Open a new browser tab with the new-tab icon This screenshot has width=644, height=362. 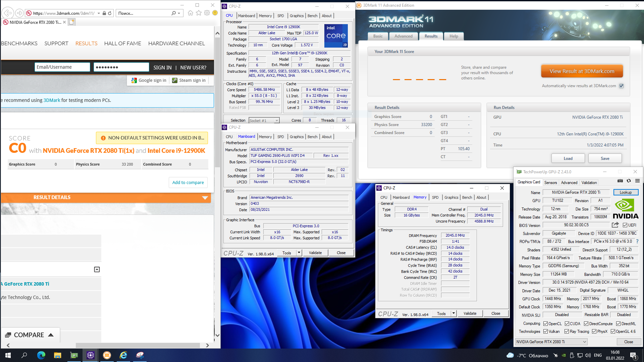(71, 22)
